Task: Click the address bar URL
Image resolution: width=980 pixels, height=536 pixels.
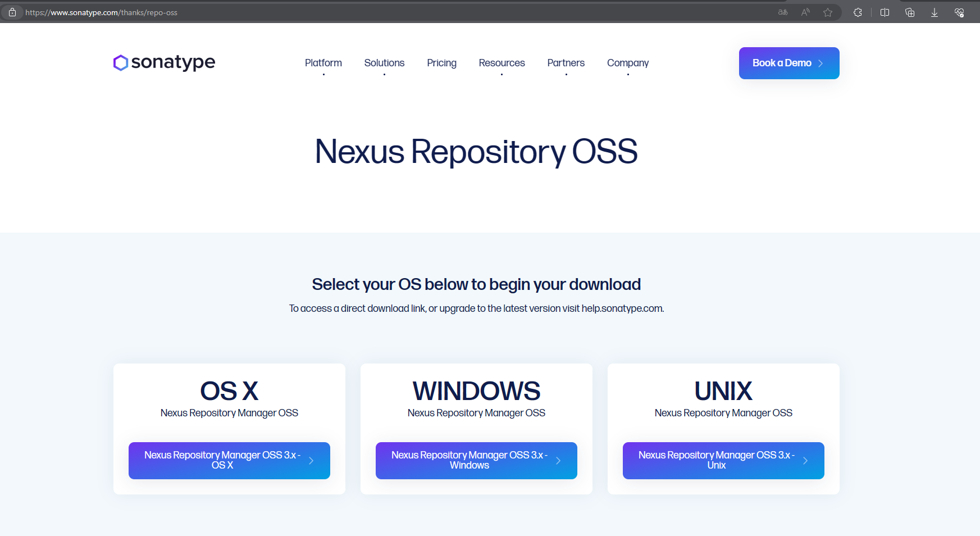Action: pos(101,12)
